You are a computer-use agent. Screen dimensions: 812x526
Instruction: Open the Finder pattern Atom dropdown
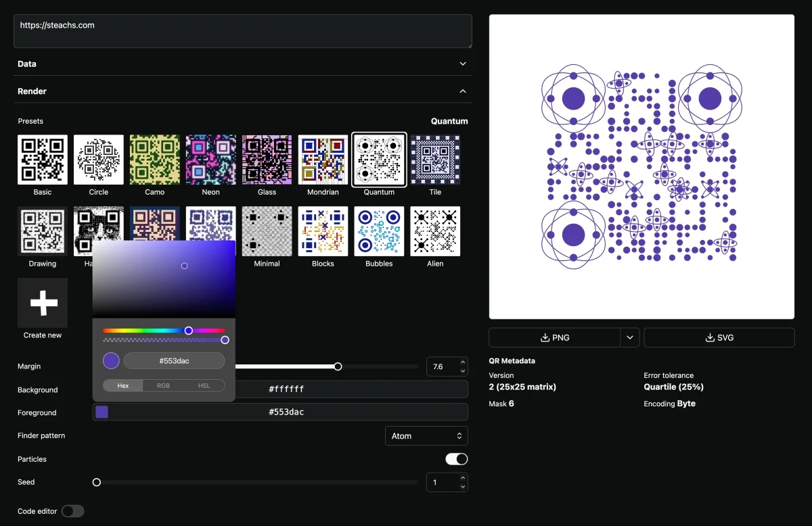click(x=426, y=436)
